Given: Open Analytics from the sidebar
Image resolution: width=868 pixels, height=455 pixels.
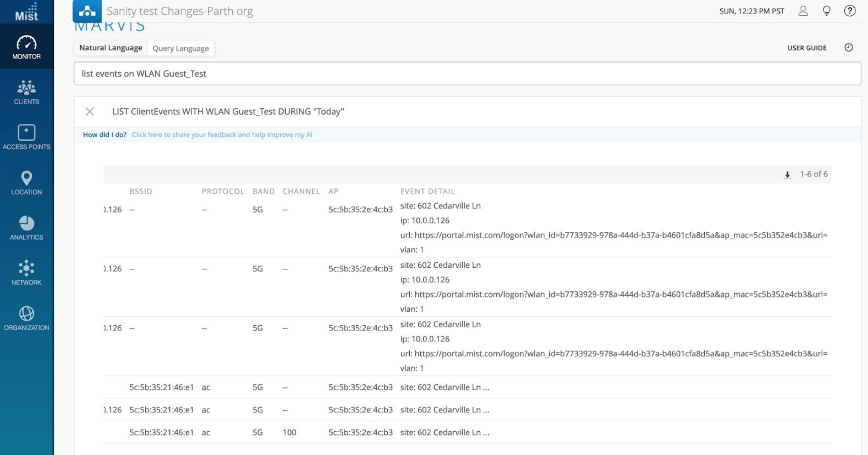Looking at the screenshot, I should 26,228.
